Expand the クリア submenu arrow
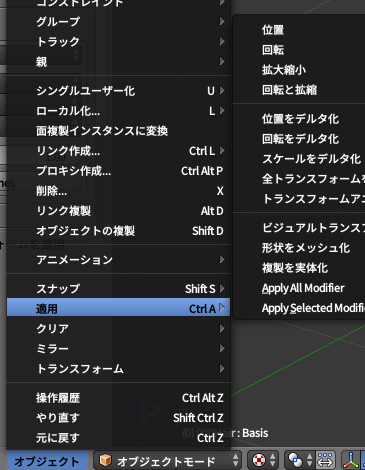This screenshot has height=470, width=365. click(x=222, y=328)
